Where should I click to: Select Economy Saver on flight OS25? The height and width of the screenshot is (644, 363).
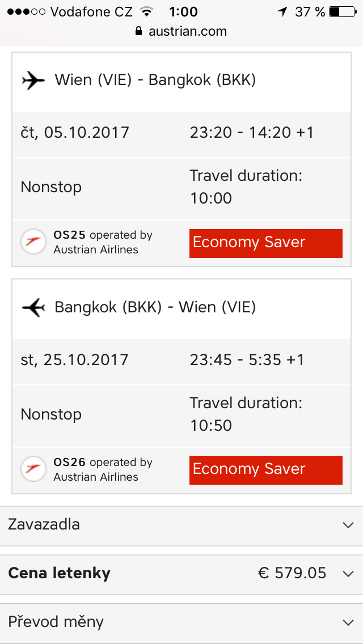tap(265, 243)
